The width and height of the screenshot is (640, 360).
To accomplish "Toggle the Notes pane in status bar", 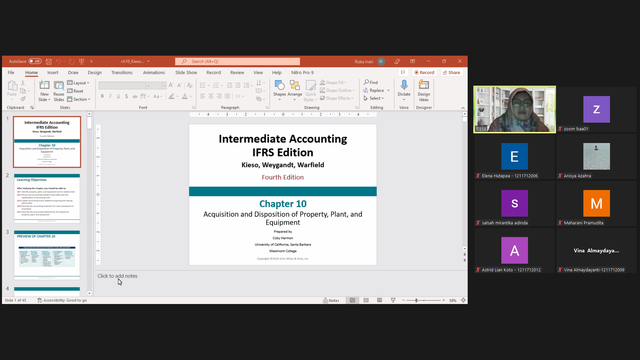I will tap(331, 300).
